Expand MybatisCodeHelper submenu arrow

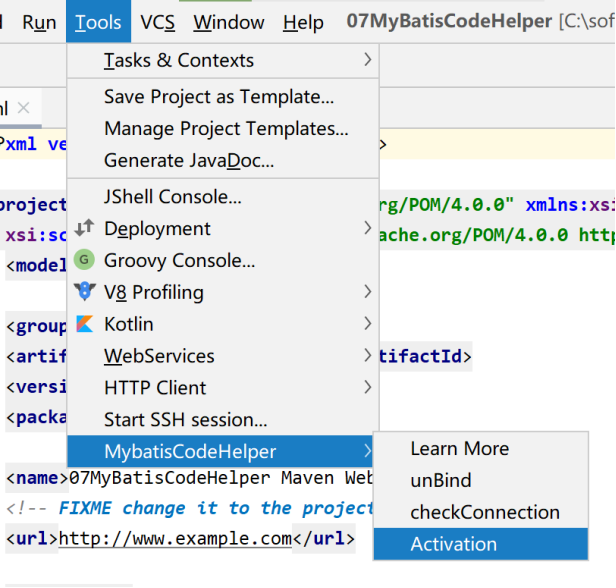tap(368, 451)
